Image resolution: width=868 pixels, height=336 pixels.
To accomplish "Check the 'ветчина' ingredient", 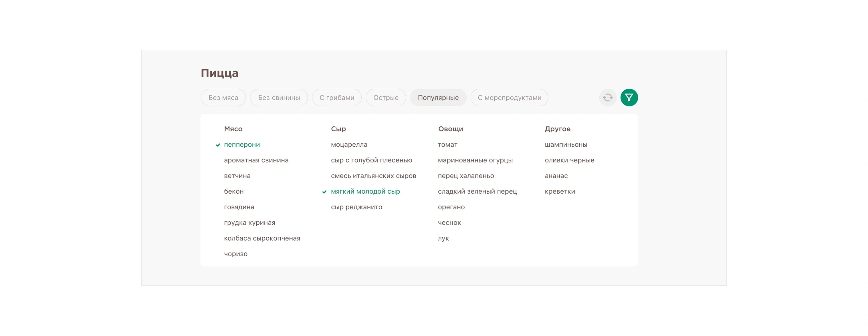I will coord(237,176).
